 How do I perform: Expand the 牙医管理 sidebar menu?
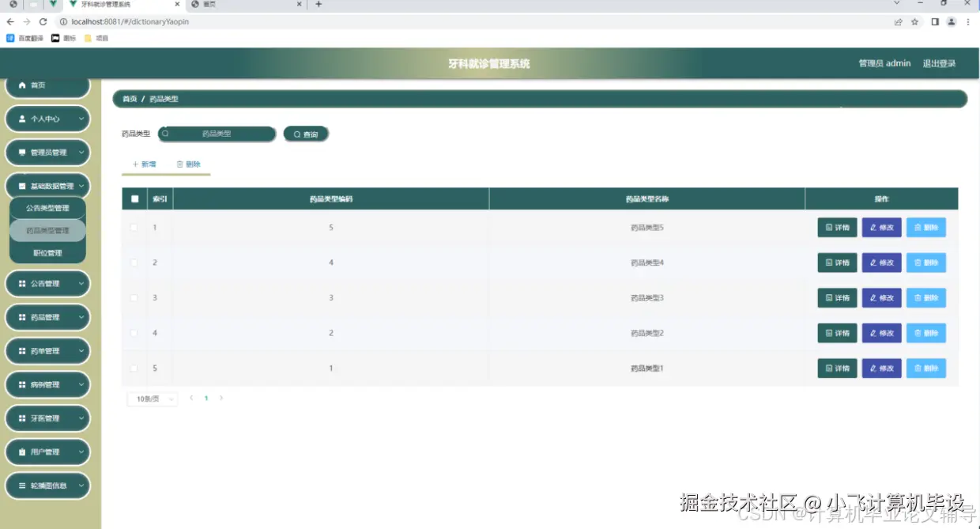pos(47,418)
